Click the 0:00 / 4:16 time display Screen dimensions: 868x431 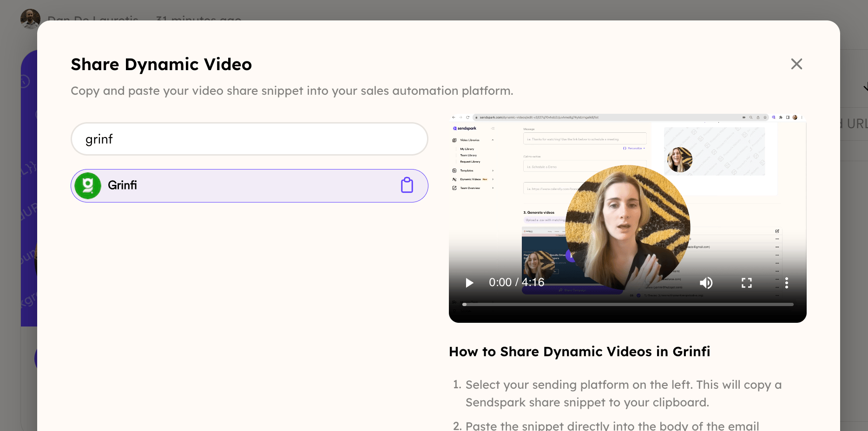pyautogui.click(x=516, y=282)
